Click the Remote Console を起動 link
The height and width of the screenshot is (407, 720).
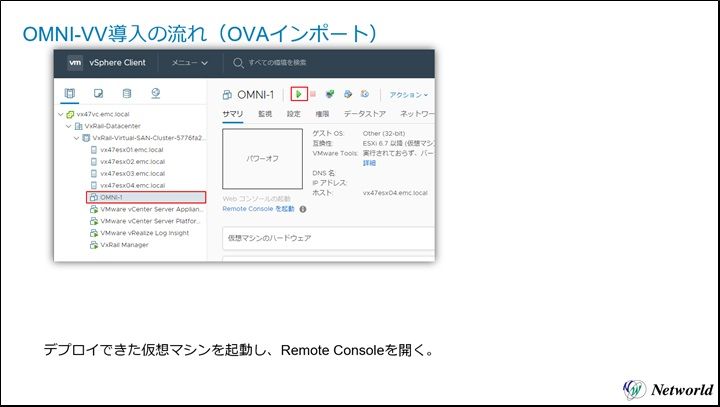(x=258, y=209)
